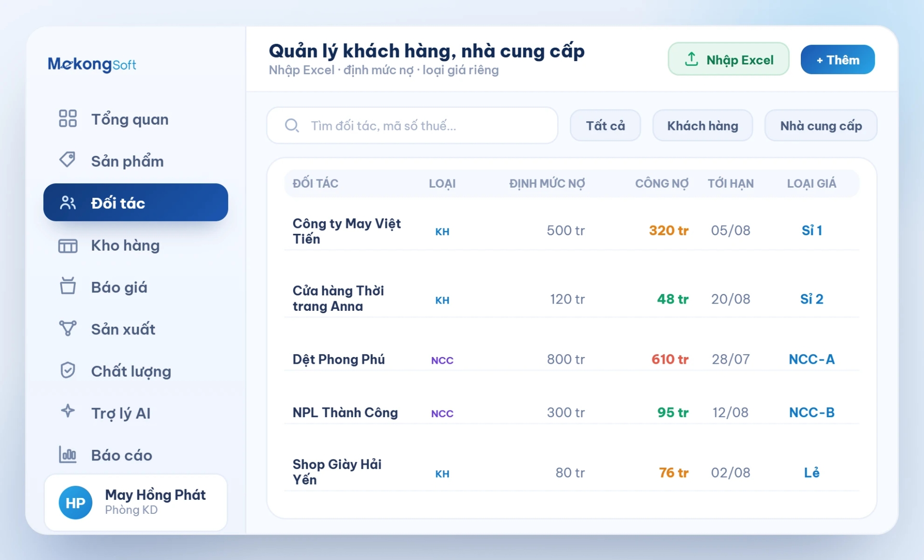Click KH tag of May Việt Tiến
Viewport: 924px width, 560px height.
(x=442, y=231)
